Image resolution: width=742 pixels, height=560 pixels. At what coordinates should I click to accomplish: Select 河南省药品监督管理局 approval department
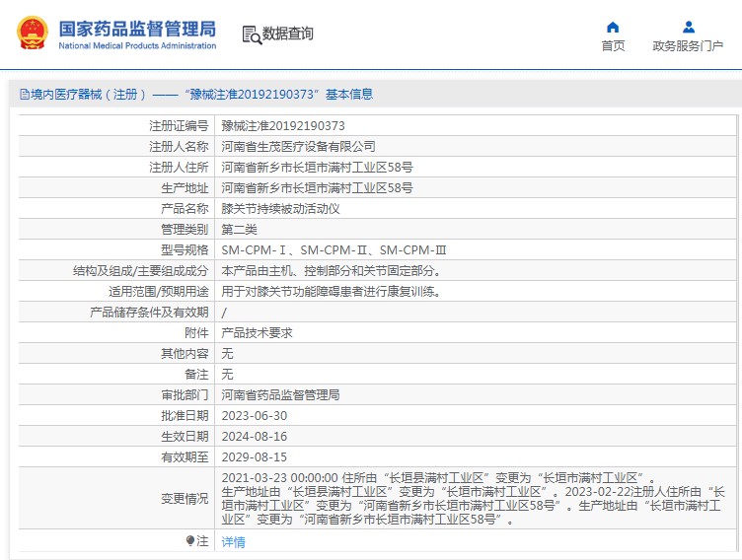point(280,395)
